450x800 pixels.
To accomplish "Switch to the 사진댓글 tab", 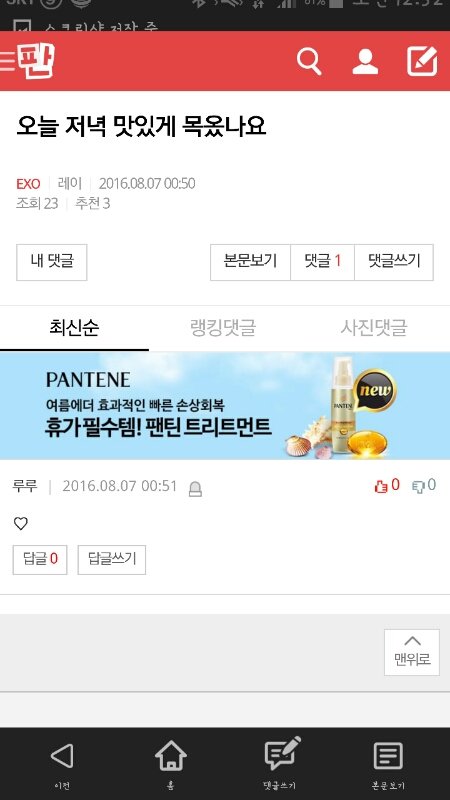I will point(374,327).
